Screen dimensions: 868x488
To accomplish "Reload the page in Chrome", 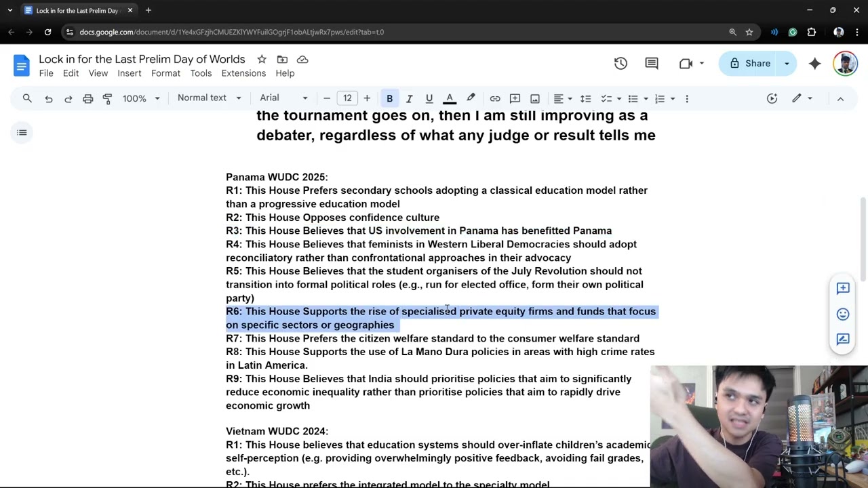I will pyautogui.click(x=47, y=32).
